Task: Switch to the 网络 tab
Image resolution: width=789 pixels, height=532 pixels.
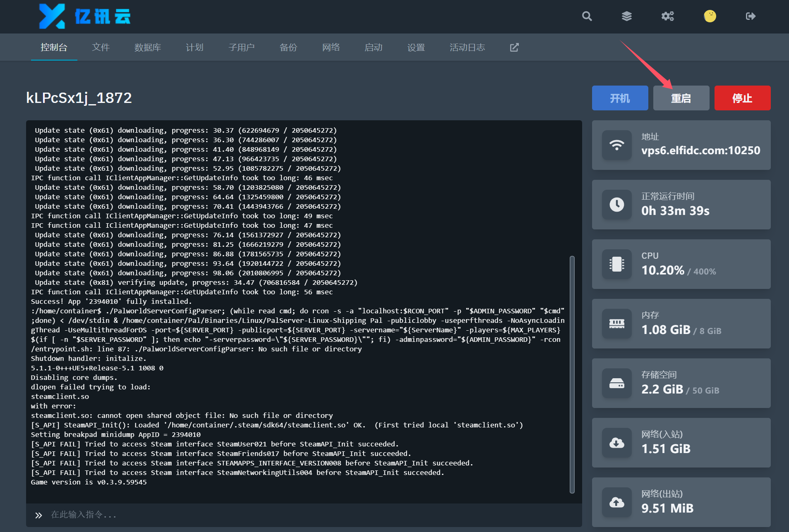Action: (331, 48)
